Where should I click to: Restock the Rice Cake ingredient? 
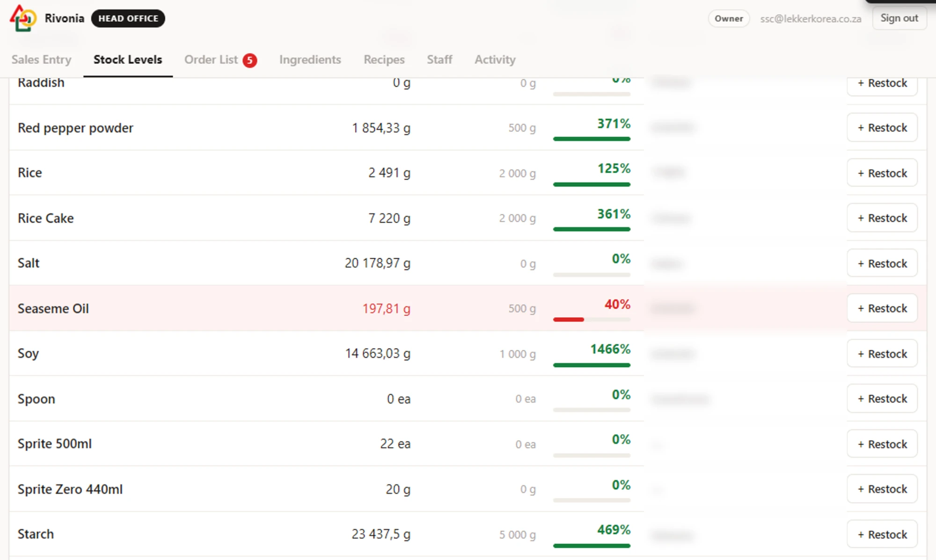(882, 218)
